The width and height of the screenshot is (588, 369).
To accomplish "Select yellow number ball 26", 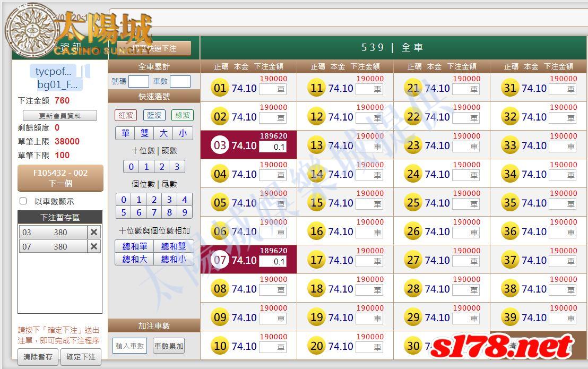I will (x=413, y=231).
